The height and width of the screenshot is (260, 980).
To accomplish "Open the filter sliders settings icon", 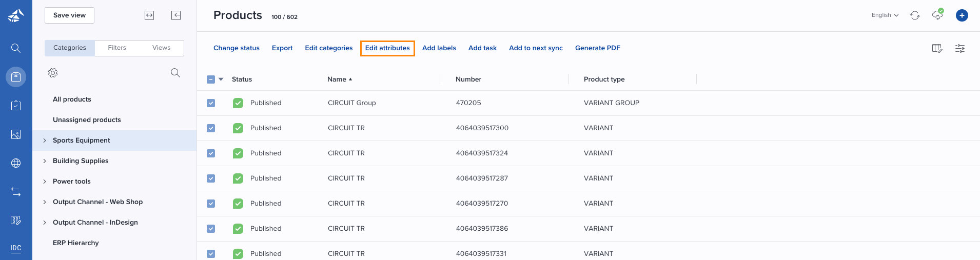I will (960, 48).
